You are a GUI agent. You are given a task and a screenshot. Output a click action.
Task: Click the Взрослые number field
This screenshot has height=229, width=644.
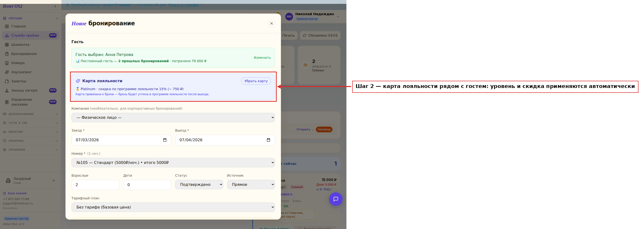coord(95,185)
